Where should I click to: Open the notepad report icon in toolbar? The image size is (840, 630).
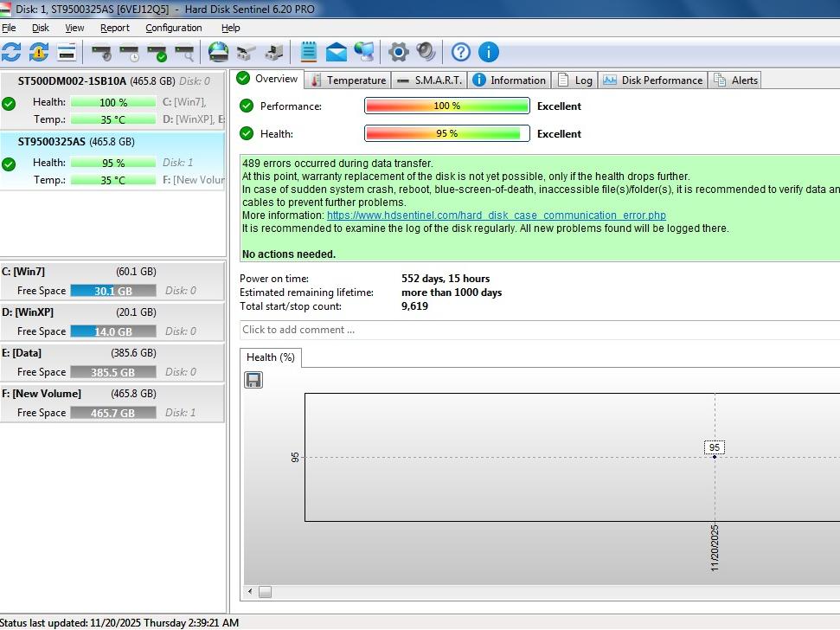(308, 52)
